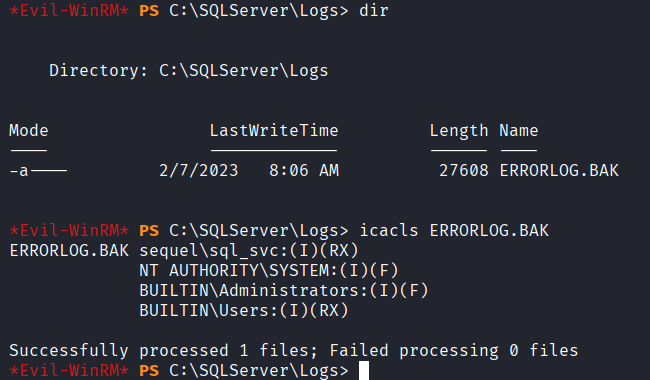
Task: Click the dir command text
Action: coord(374,11)
